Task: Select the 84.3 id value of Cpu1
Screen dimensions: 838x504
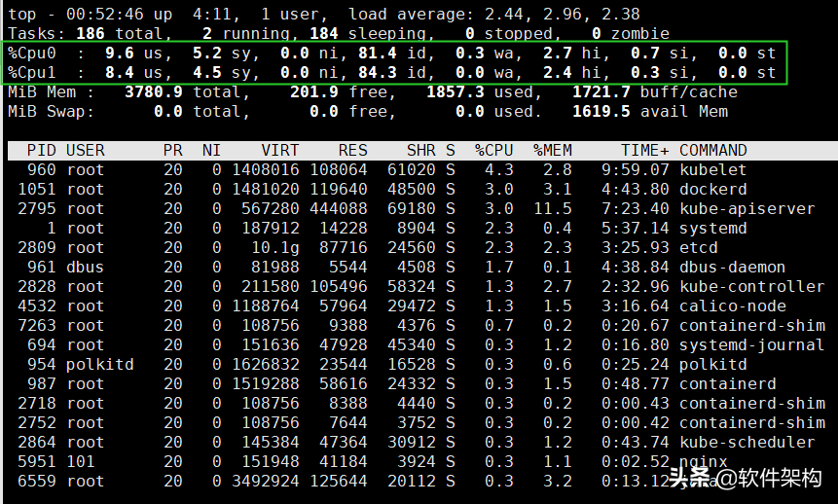Action: tap(377, 72)
